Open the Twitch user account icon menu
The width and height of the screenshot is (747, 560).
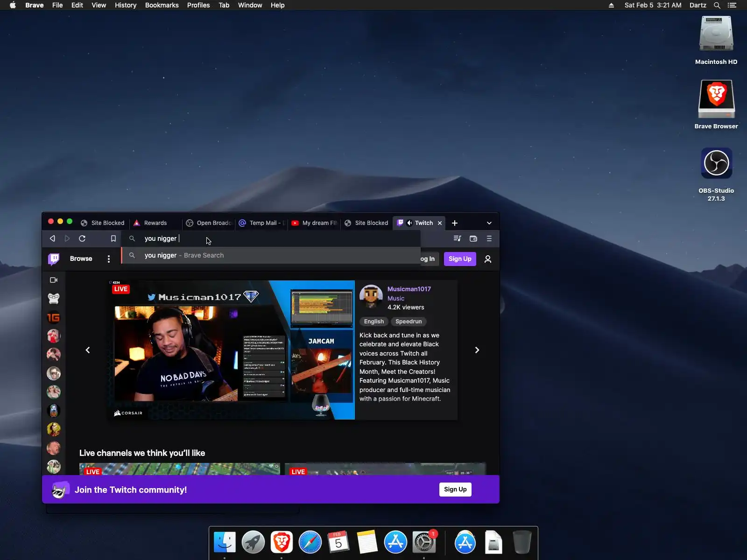[x=488, y=259]
